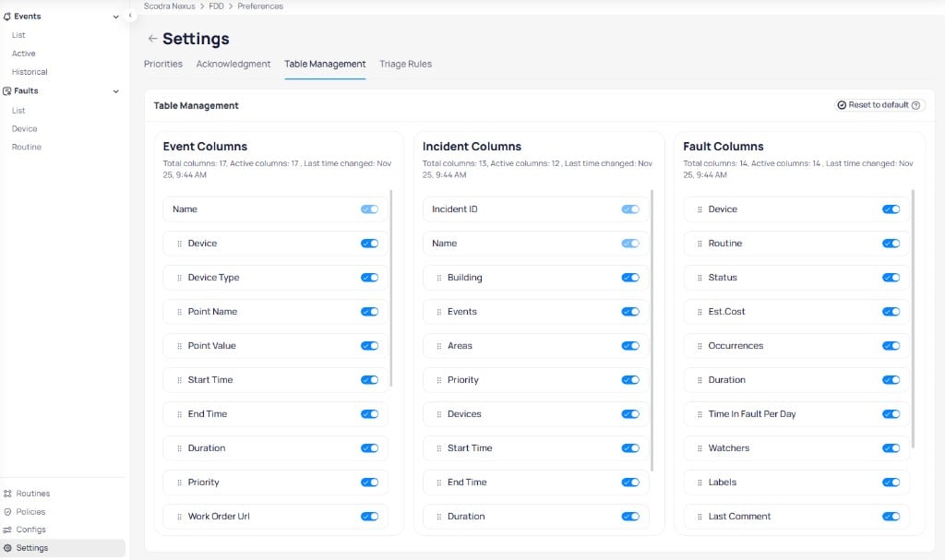Click drag handle for Device Type row
The height and width of the screenshot is (560, 945).
coord(179,278)
